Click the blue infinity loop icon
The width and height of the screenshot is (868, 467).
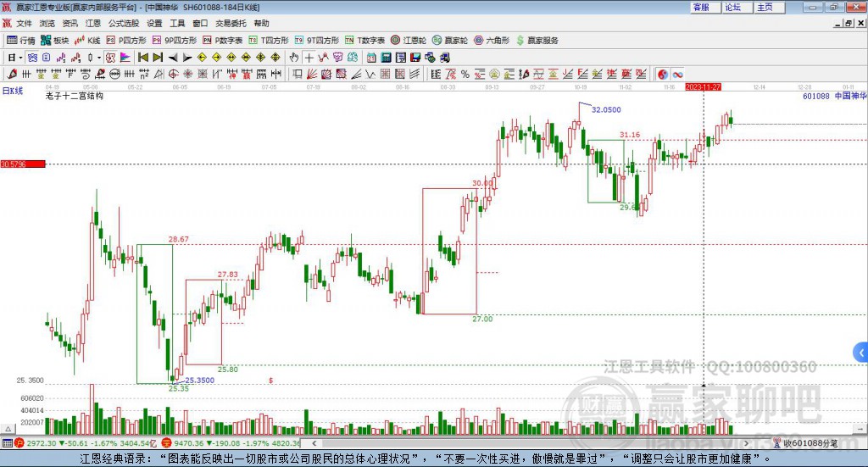677,74
